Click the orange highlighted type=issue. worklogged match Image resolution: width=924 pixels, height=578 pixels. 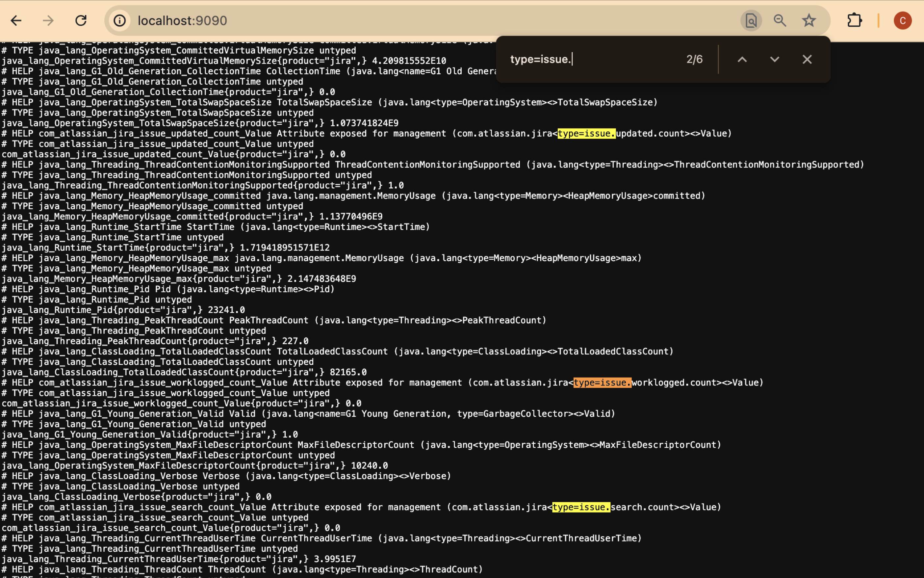(x=602, y=383)
